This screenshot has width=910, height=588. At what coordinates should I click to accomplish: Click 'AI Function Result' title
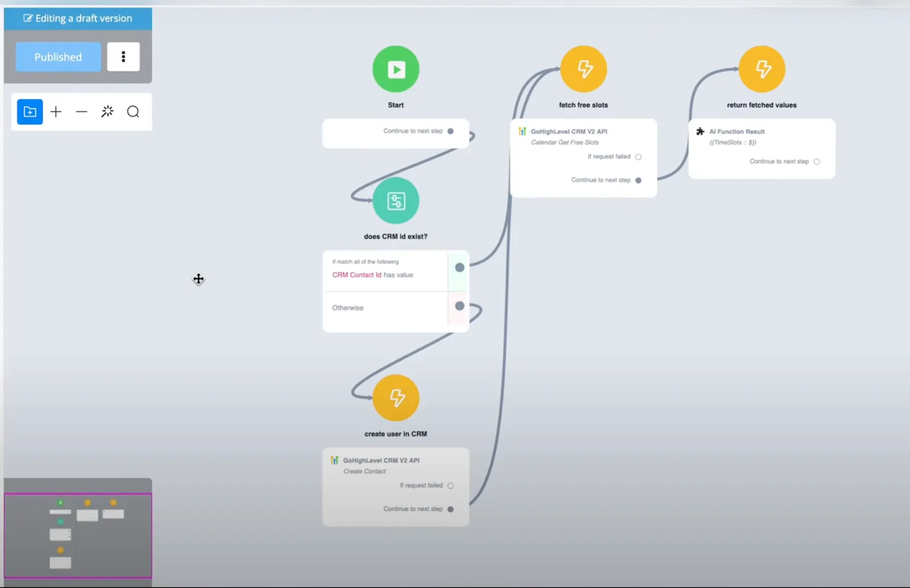737,131
